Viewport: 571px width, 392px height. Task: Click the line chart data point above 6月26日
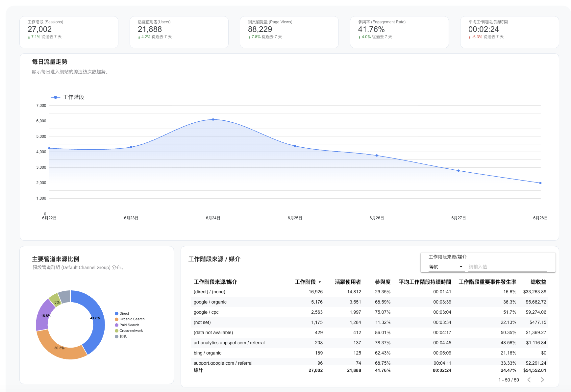pyautogui.click(x=377, y=156)
